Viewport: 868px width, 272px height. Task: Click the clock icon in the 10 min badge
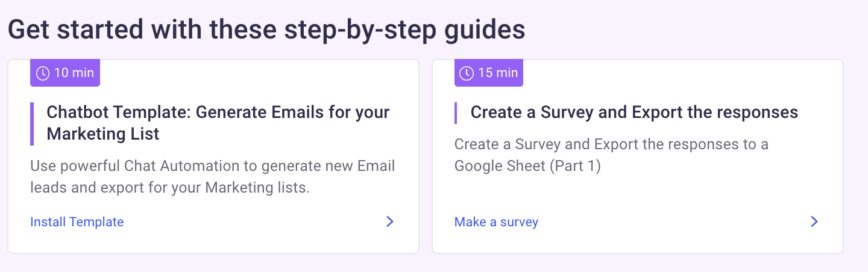tap(43, 73)
